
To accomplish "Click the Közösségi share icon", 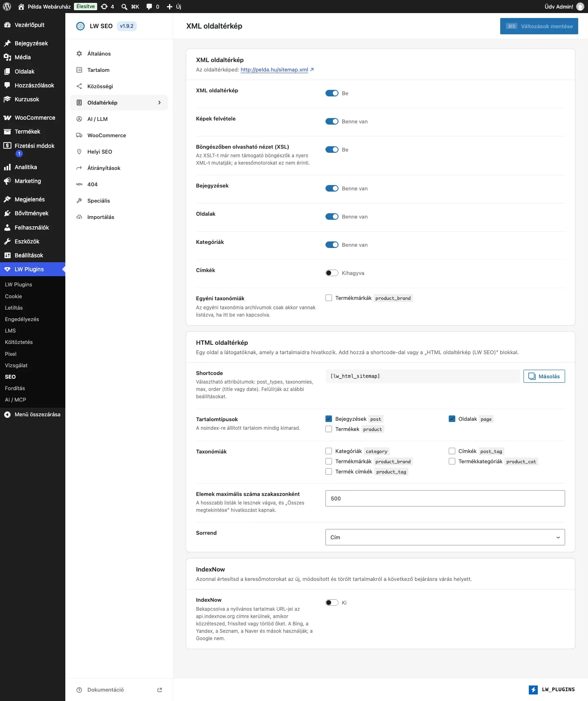I will 79,86.
